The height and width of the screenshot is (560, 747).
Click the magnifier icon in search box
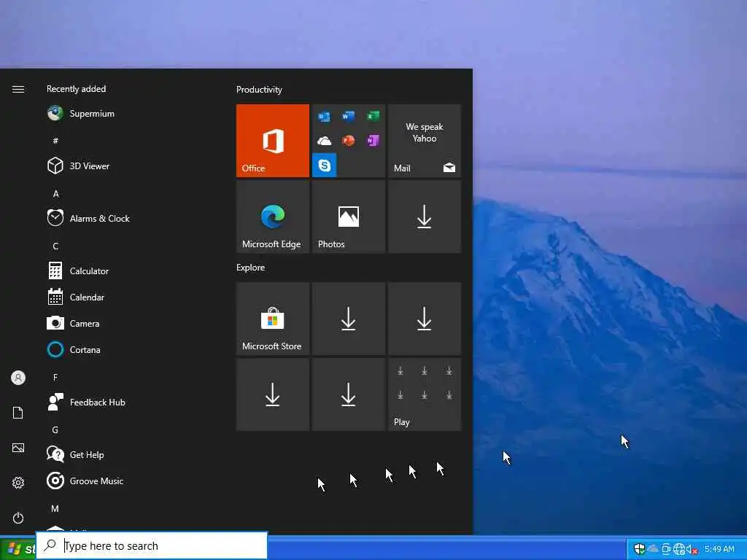pyautogui.click(x=50, y=545)
